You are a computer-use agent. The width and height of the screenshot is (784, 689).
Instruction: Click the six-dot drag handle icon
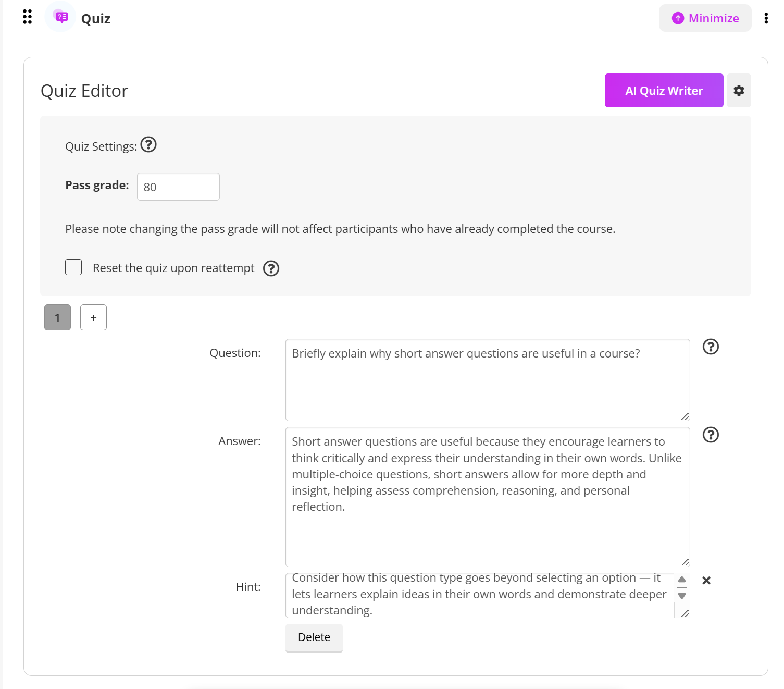pyautogui.click(x=28, y=17)
